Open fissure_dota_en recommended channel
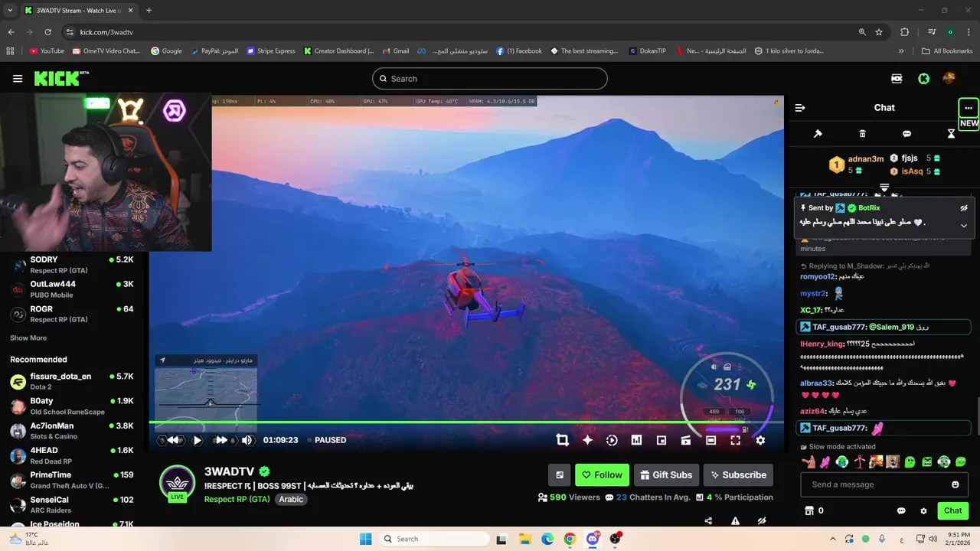 click(x=73, y=381)
